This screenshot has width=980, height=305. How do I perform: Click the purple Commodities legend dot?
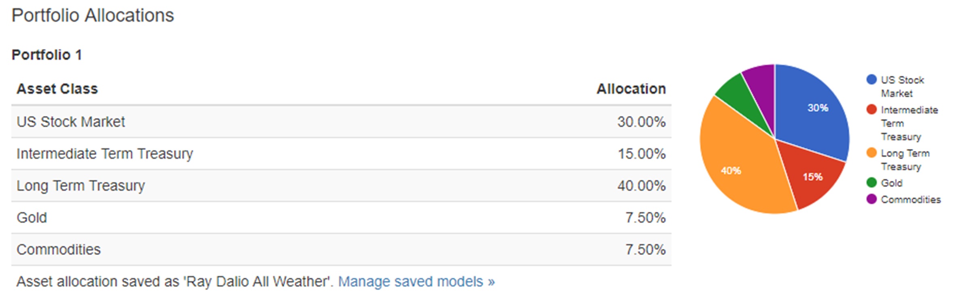[871, 199]
